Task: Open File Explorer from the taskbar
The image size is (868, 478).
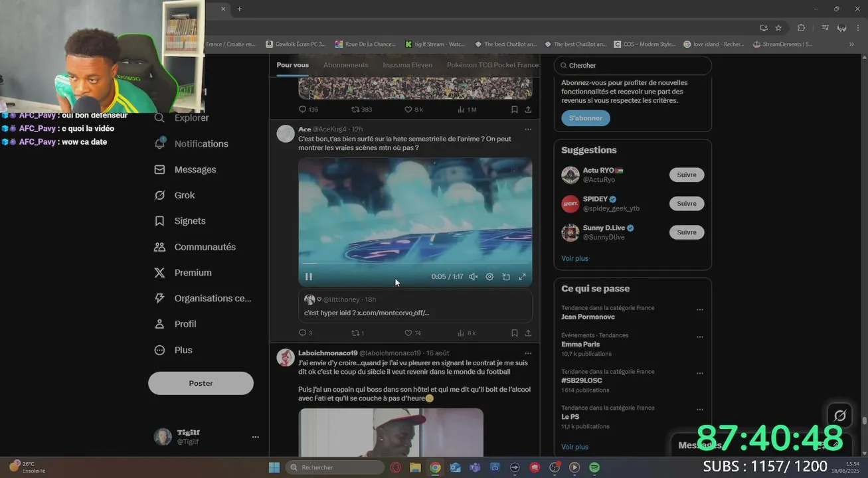Action: (x=415, y=467)
